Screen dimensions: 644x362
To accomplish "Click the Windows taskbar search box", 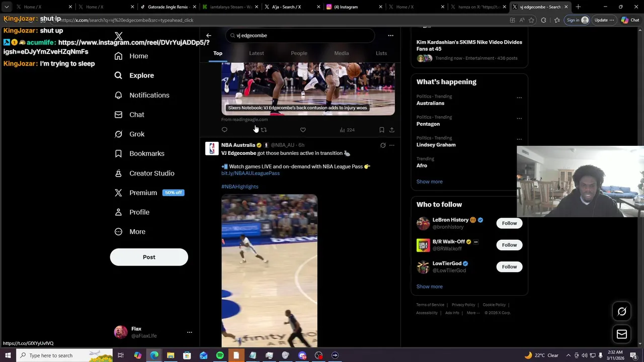I will point(64,355).
